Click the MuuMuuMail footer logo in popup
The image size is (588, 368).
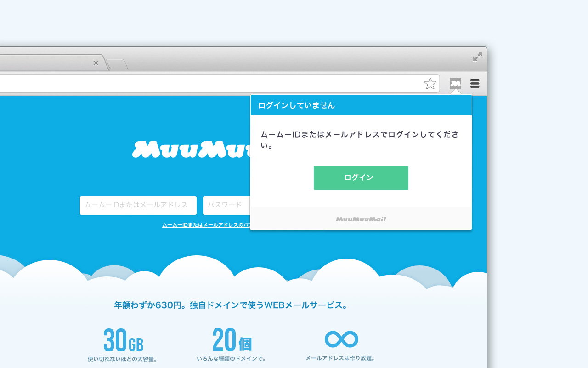click(x=361, y=219)
